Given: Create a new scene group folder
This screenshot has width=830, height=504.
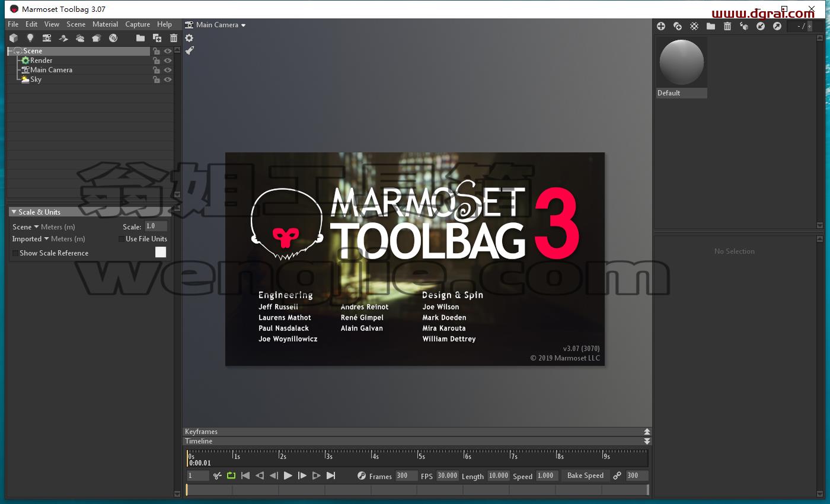Looking at the screenshot, I should [x=141, y=38].
